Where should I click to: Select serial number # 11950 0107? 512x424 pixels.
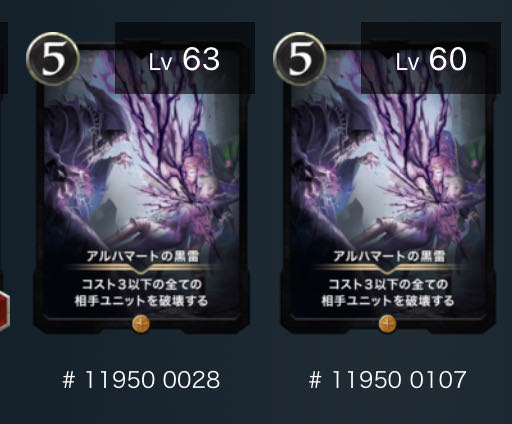387,380
